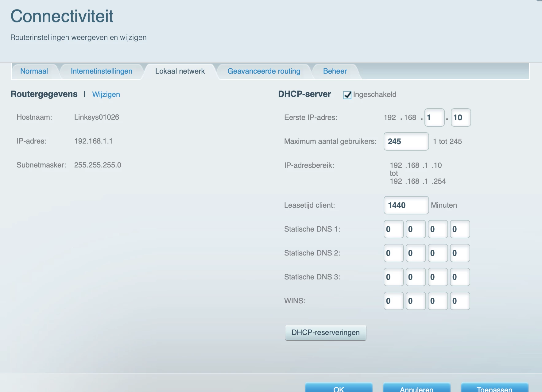Click the '1 tot 245' range hint
Viewport: 542px width, 392px height.
coord(447,141)
